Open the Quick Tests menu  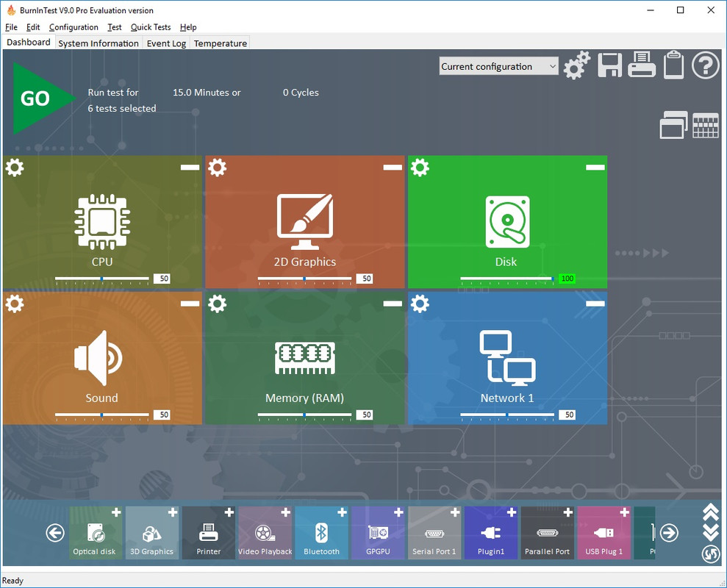tap(151, 27)
